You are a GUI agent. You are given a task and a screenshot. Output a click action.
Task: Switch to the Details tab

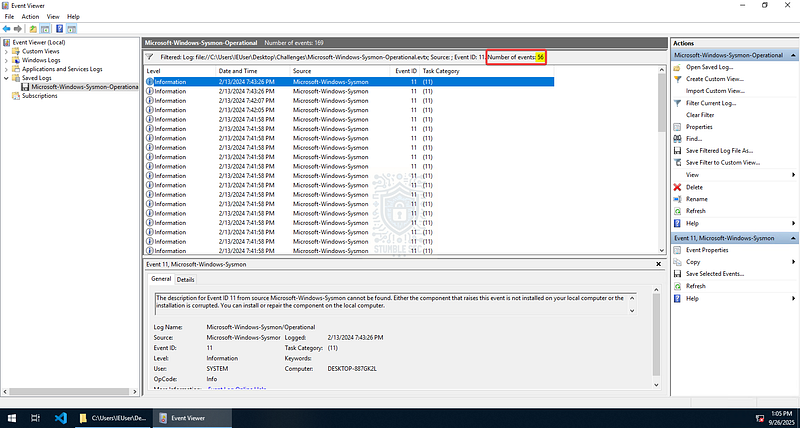[x=186, y=280]
